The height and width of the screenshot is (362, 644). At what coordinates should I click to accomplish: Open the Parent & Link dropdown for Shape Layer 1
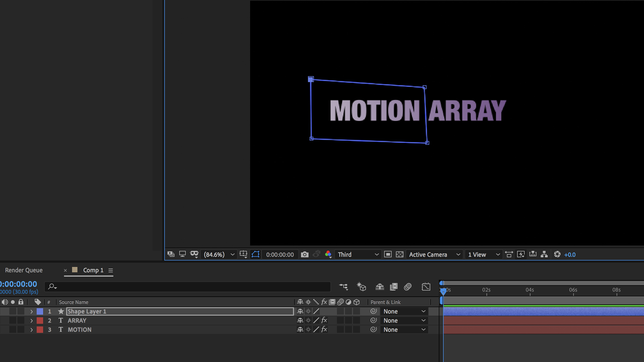(404, 311)
